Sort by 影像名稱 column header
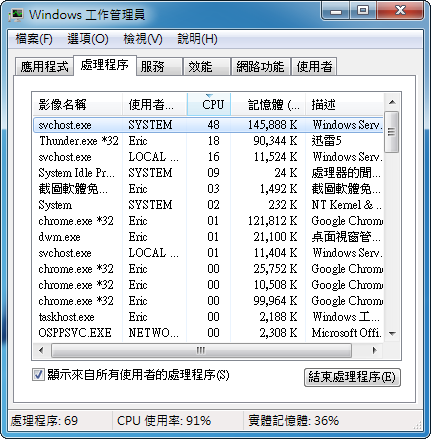The width and height of the screenshot is (431, 439). (77, 105)
